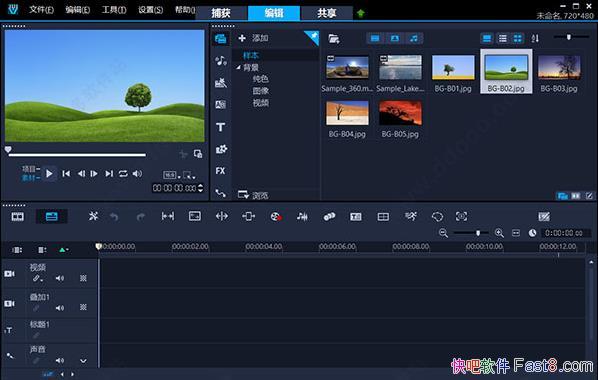Click the upload arrow icon beside 共享
The height and width of the screenshot is (380, 598).
pyautogui.click(x=360, y=13)
